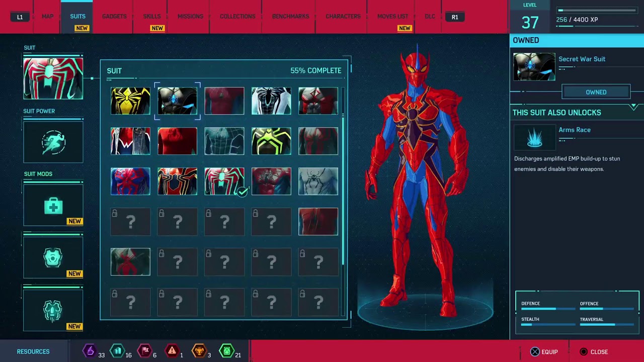Select the black, red and gold suit
The width and height of the screenshot is (644, 362).
point(177,181)
